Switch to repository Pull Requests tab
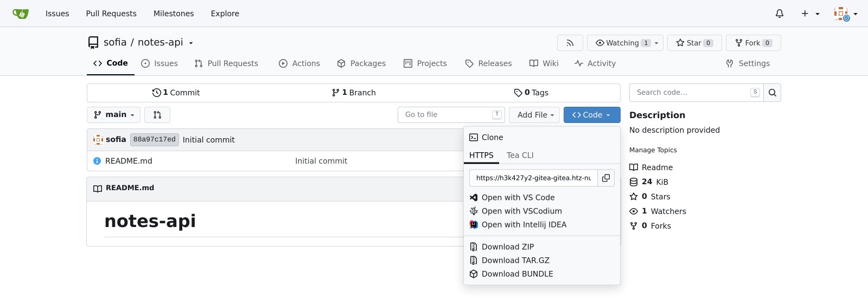868x298 pixels. [226, 63]
